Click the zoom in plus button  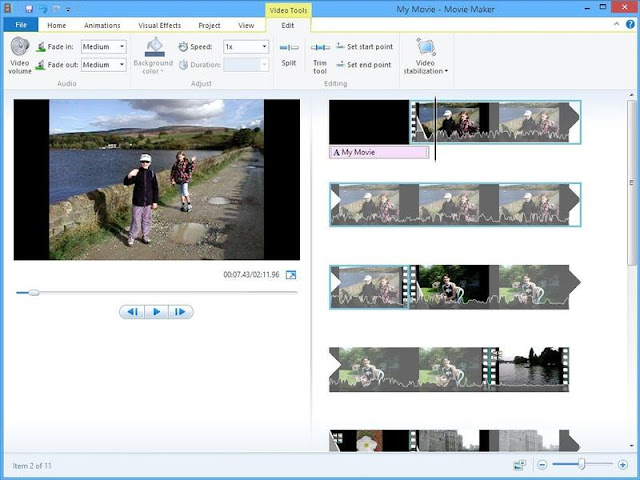[x=623, y=464]
